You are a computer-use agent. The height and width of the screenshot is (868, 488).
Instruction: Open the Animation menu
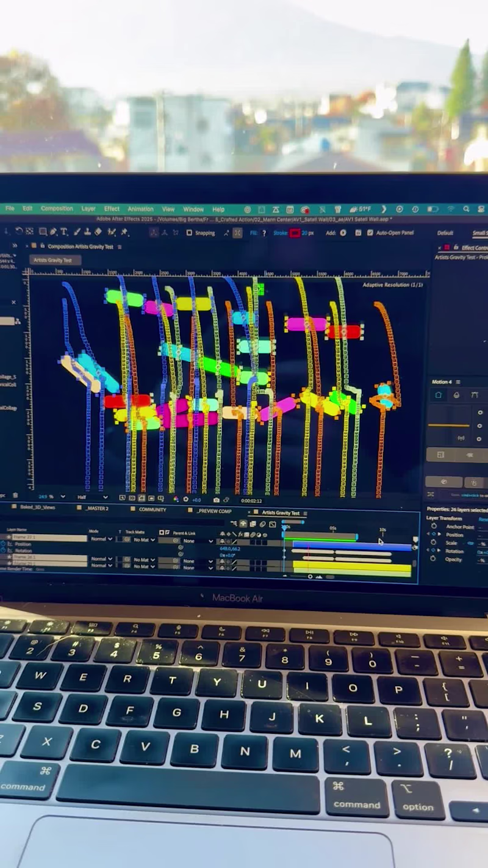(140, 209)
